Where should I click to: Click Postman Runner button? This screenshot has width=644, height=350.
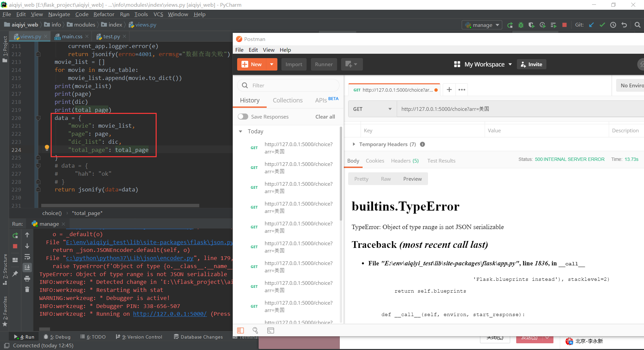(324, 64)
